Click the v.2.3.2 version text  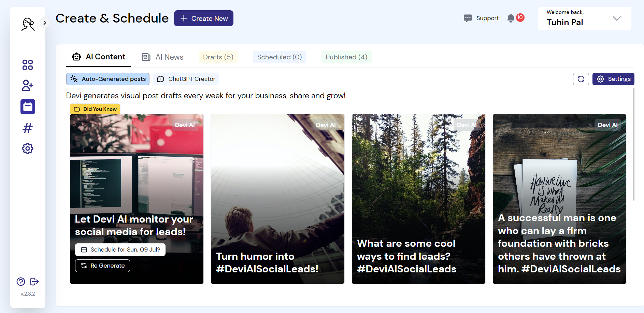28,294
